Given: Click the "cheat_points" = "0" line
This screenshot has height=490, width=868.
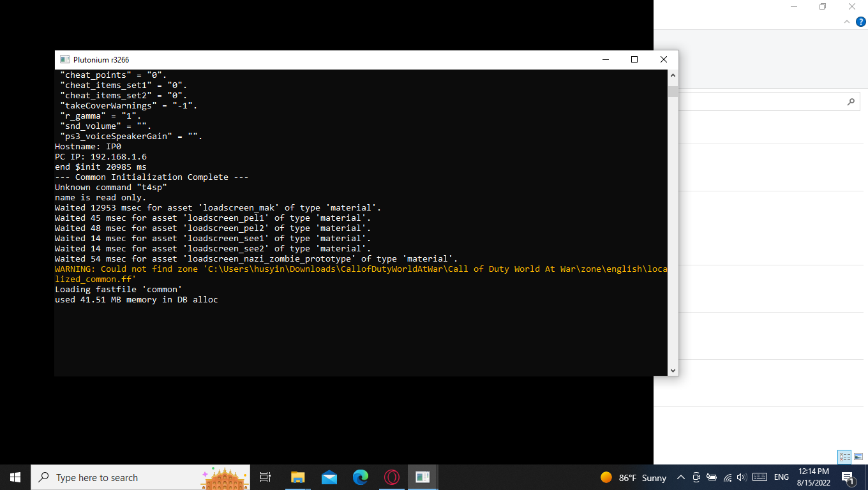Looking at the screenshot, I should 114,75.
